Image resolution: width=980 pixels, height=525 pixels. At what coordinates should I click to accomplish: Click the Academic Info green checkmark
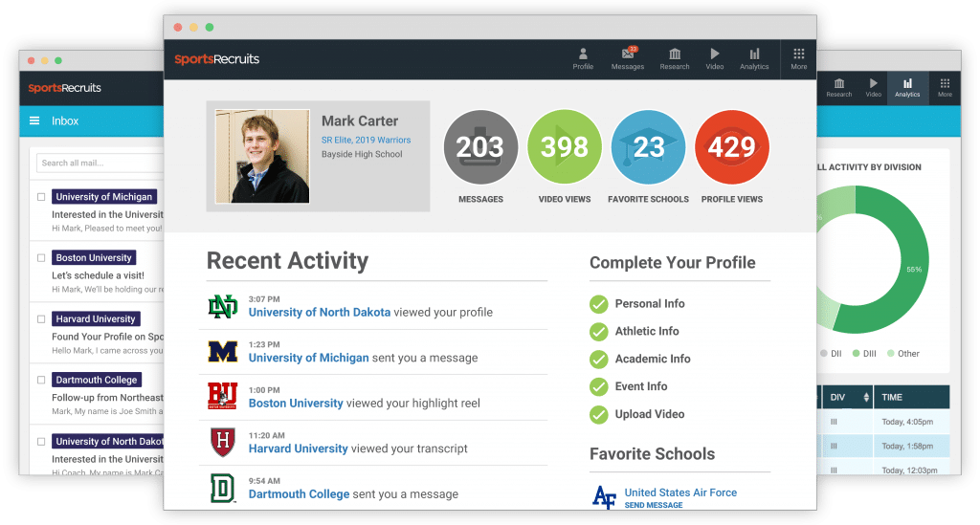[x=599, y=359]
